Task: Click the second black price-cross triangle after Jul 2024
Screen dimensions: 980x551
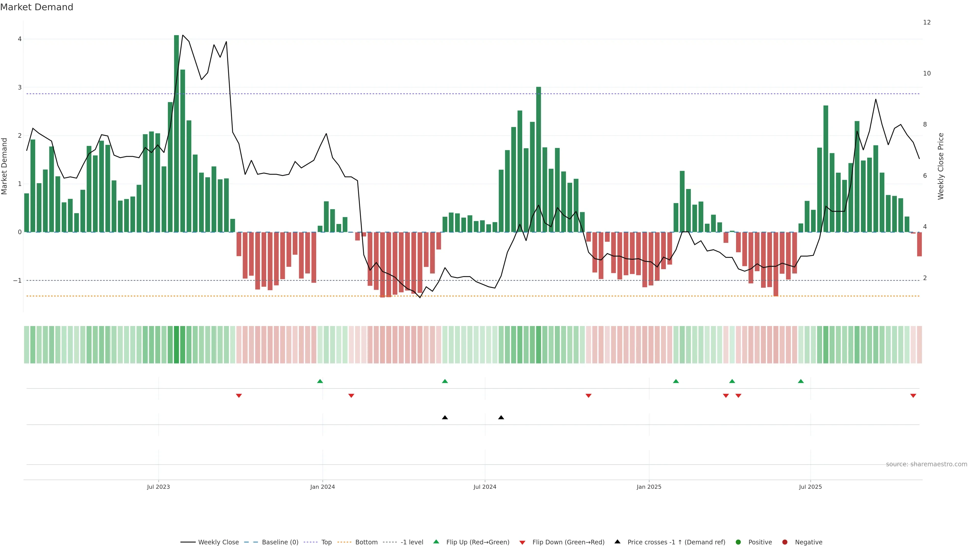Action: tap(501, 418)
